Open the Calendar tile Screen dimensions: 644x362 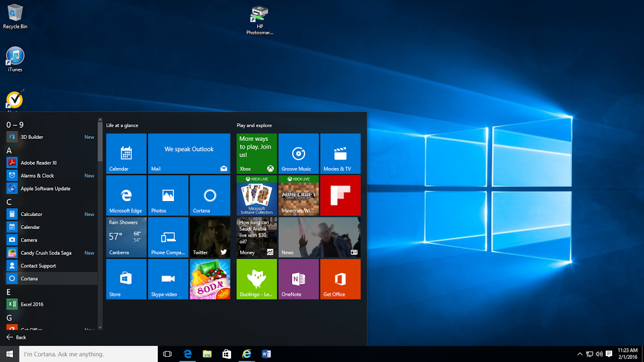pos(126,154)
